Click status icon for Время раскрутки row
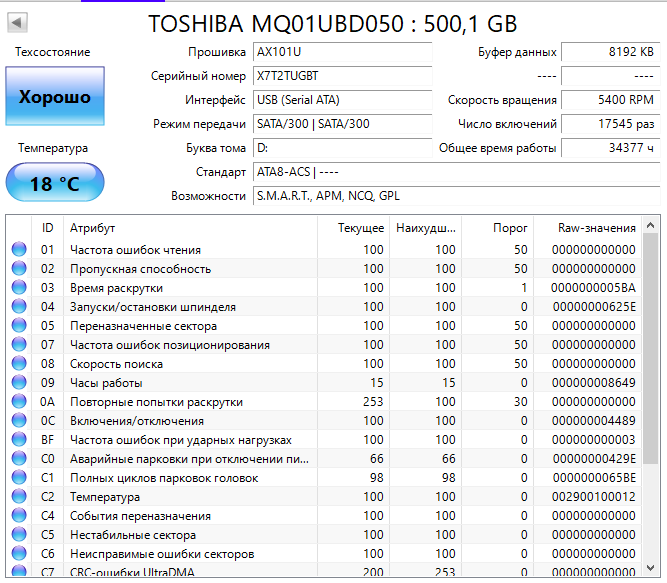This screenshot has width=667, height=583. (x=19, y=288)
